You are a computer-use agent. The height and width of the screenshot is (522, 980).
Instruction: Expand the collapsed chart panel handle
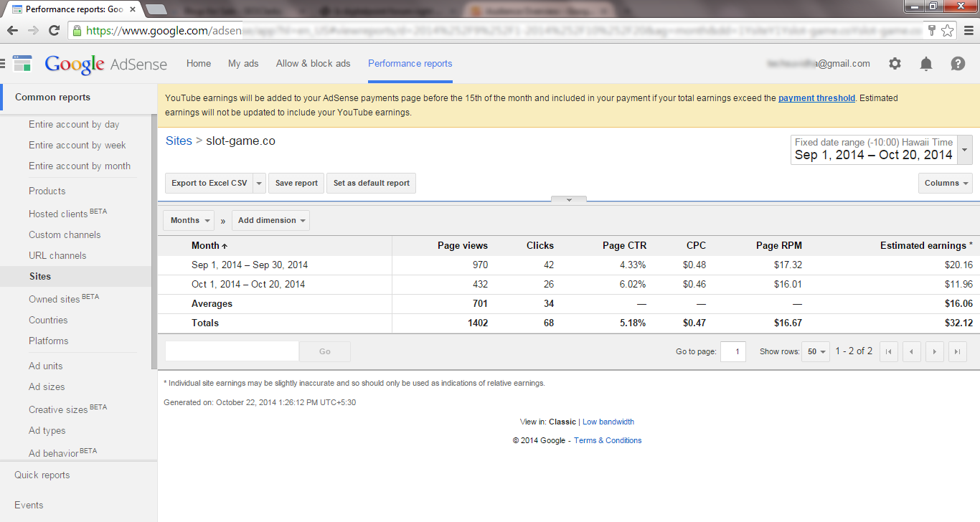click(569, 200)
